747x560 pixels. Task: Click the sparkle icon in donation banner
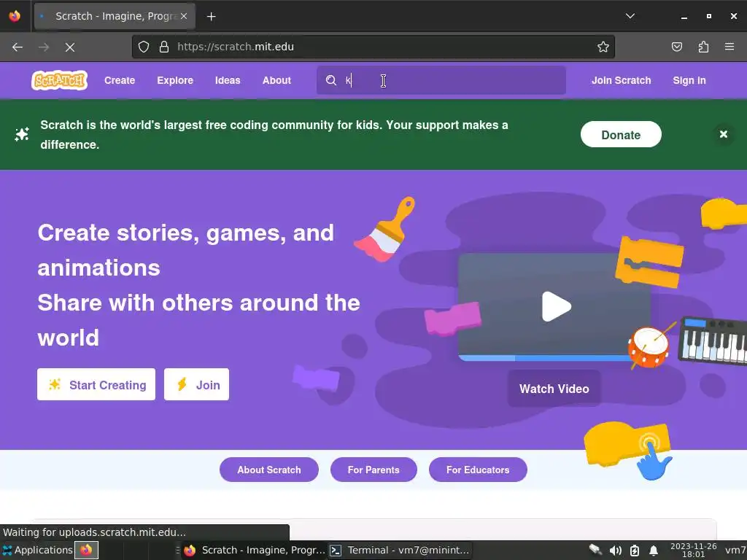tap(22, 134)
